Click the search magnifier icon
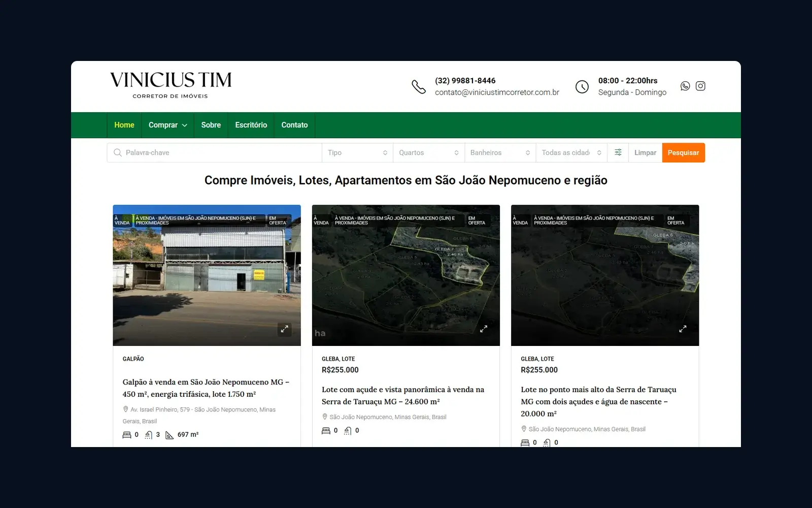Screen dimensions: 812x508 (118, 152)
